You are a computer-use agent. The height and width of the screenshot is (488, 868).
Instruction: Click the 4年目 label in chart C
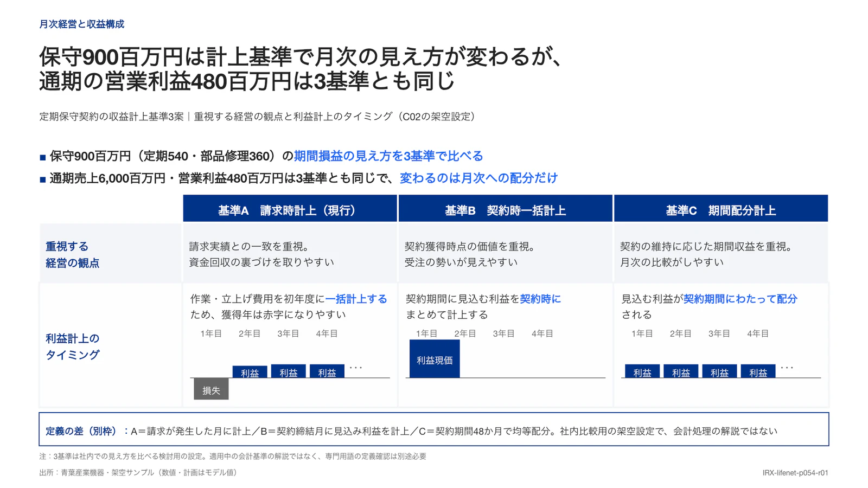pyautogui.click(x=758, y=333)
